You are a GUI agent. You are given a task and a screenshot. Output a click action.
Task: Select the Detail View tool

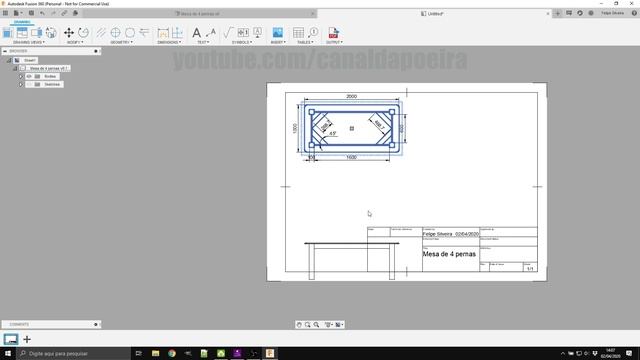[x=51, y=33]
